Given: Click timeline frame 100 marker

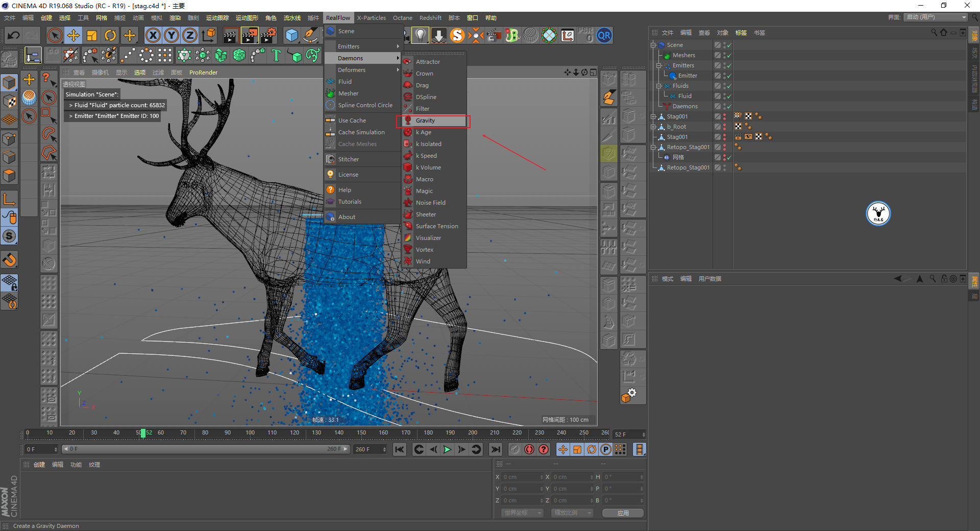Looking at the screenshot, I should pyautogui.click(x=250, y=433).
